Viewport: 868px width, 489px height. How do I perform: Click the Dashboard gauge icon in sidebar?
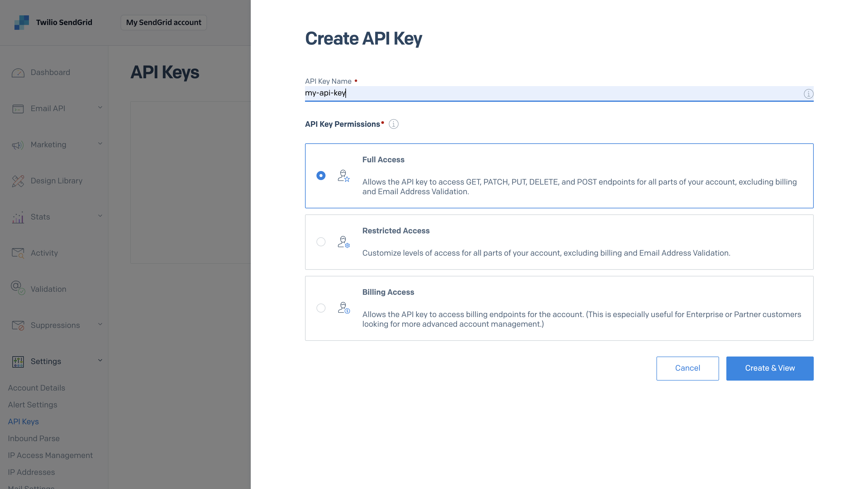tap(18, 73)
